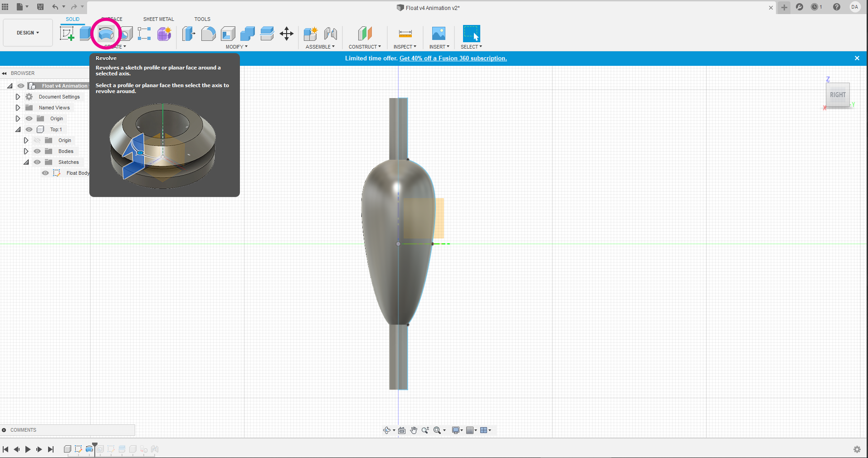Viewport: 868px width, 458px height.
Task: Switch to the SOLID tab
Action: click(73, 19)
